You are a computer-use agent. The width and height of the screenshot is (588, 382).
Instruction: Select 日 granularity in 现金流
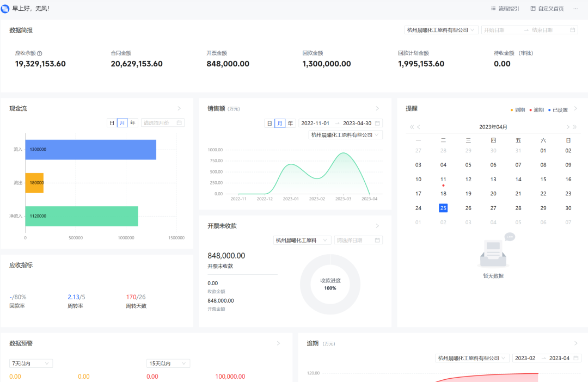pos(112,123)
